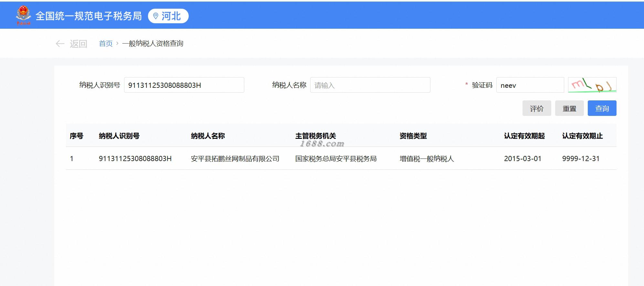Image resolution: width=644 pixels, height=286 pixels.
Task: Select 国家税务总局安平县税务局 cell
Action: (336, 158)
